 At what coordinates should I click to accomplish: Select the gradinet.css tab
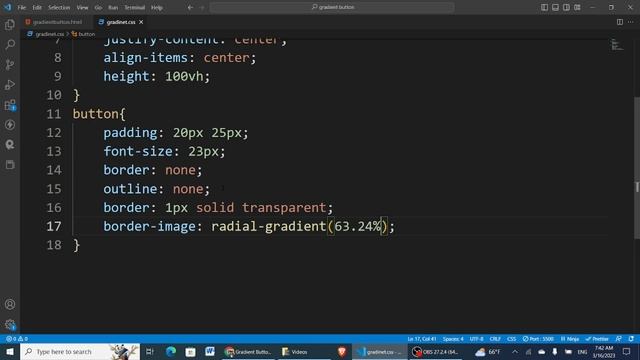(120, 22)
